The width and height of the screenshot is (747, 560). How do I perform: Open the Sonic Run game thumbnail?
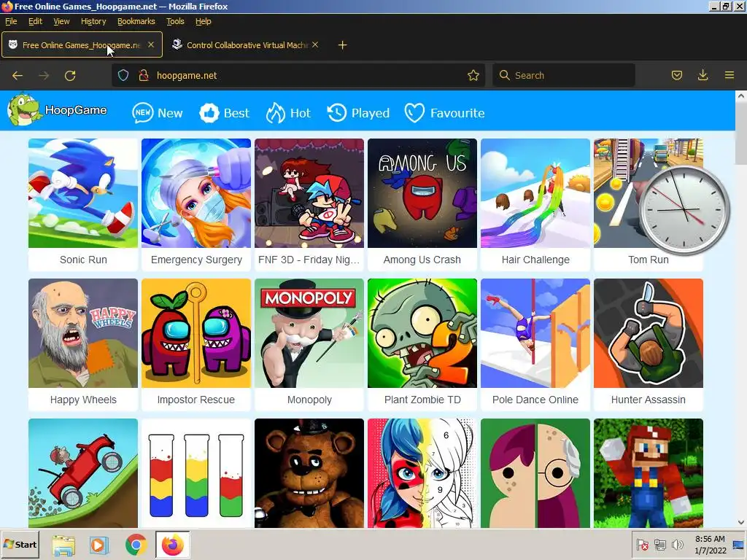[83, 192]
